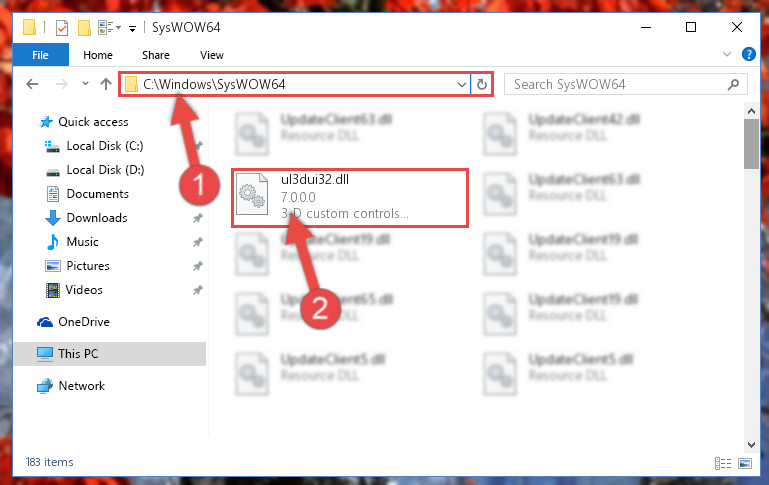The width and height of the screenshot is (769, 485).
Task: Click the vertical scrollbar thumb
Action: (x=751, y=144)
